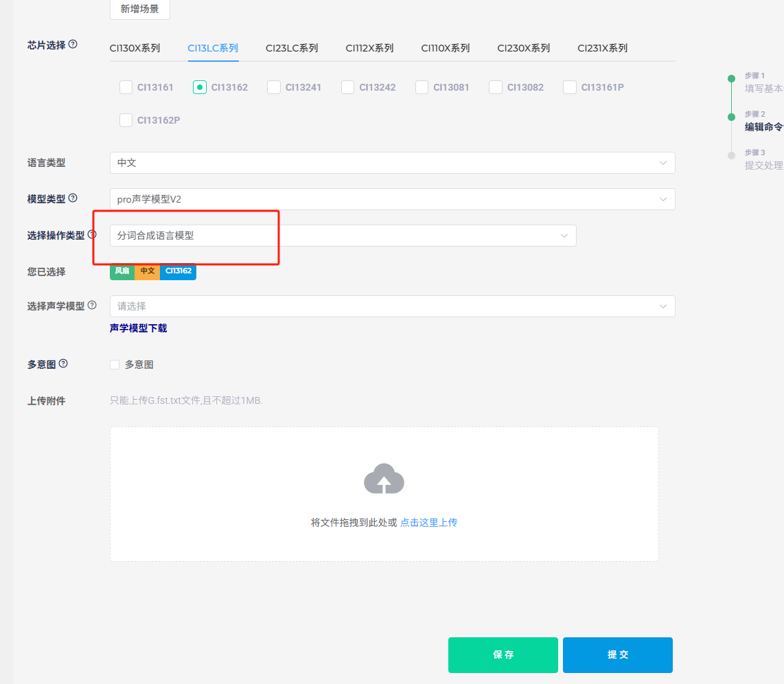Click the help icon beside 多意图 label
The image size is (784, 684).
coord(64,364)
